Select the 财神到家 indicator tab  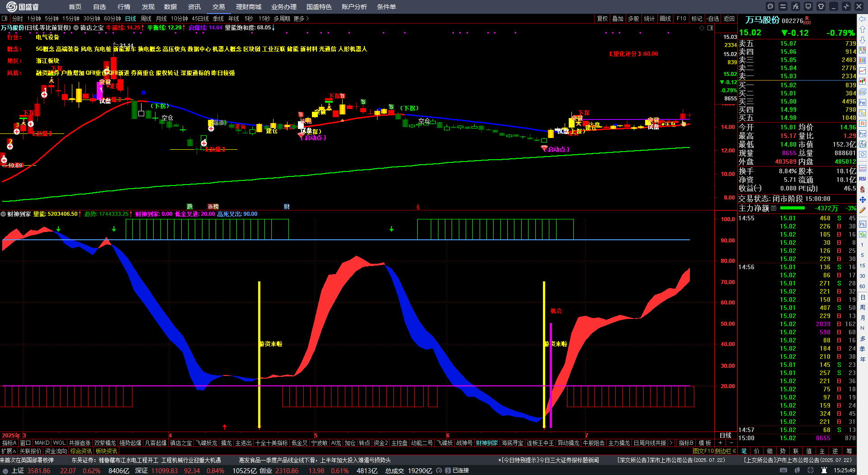click(x=487, y=443)
